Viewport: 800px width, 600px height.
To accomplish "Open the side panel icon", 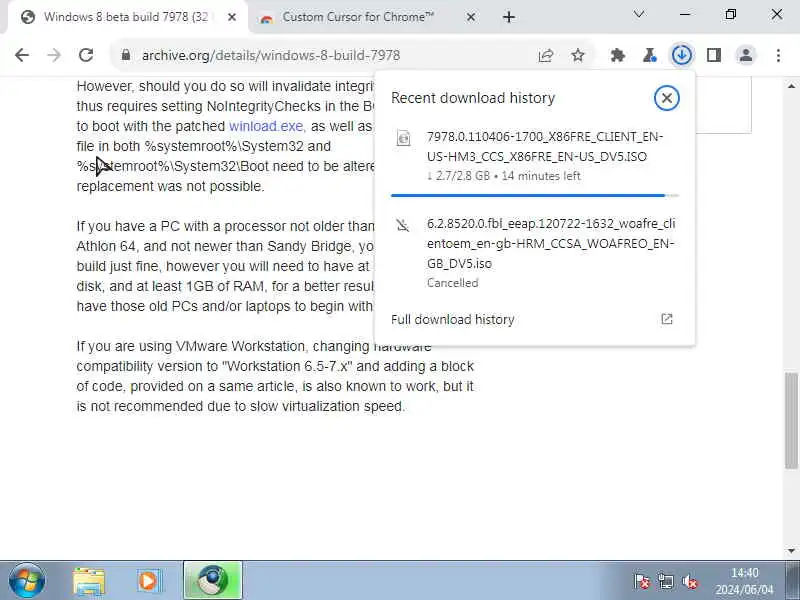I will coord(714,55).
